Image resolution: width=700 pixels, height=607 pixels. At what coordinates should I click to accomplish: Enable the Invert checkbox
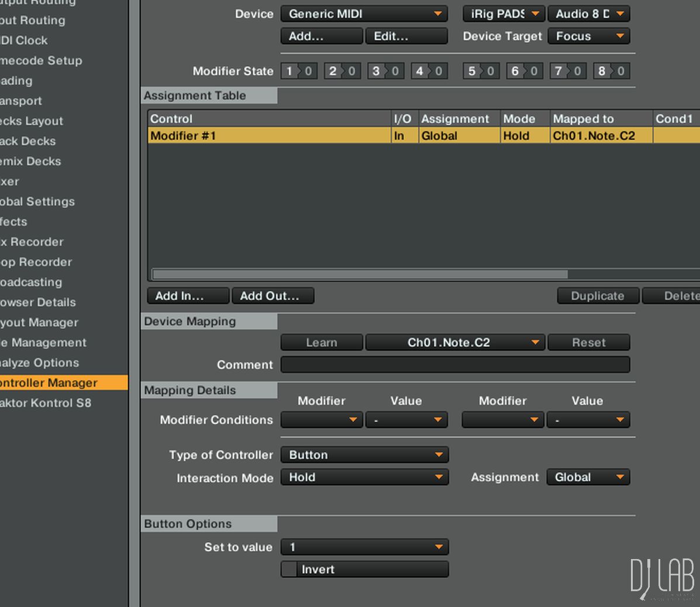289,570
